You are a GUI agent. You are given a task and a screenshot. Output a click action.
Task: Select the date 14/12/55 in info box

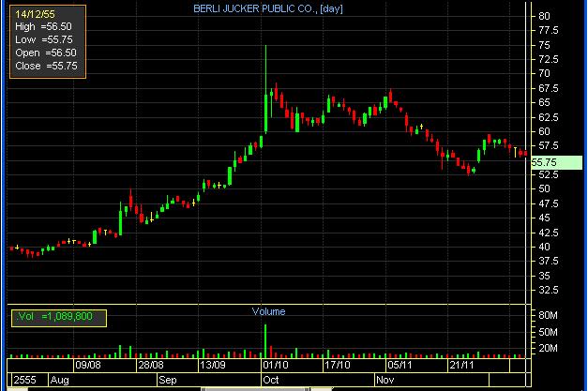(x=35, y=14)
